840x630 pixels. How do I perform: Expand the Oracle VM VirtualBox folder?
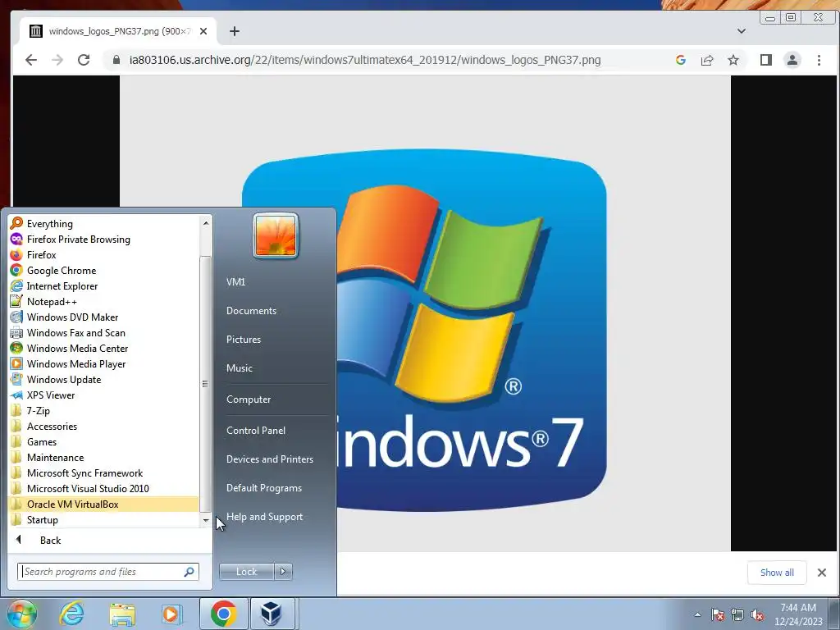point(103,504)
